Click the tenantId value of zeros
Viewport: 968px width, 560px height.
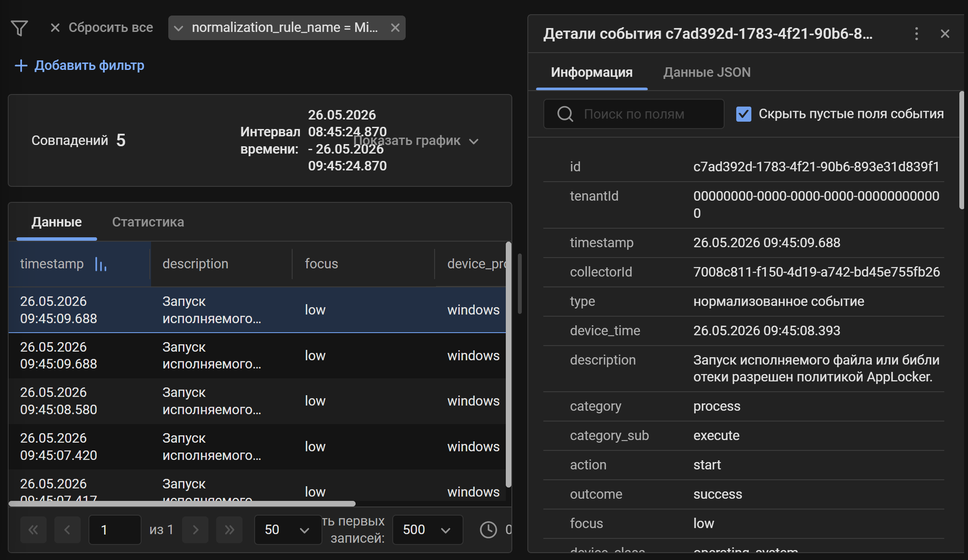click(816, 204)
